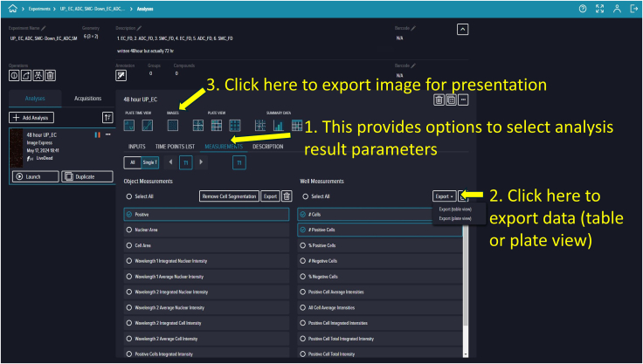This screenshot has height=364, width=643.
Task: Open the help question mark icon
Action: pos(583,9)
